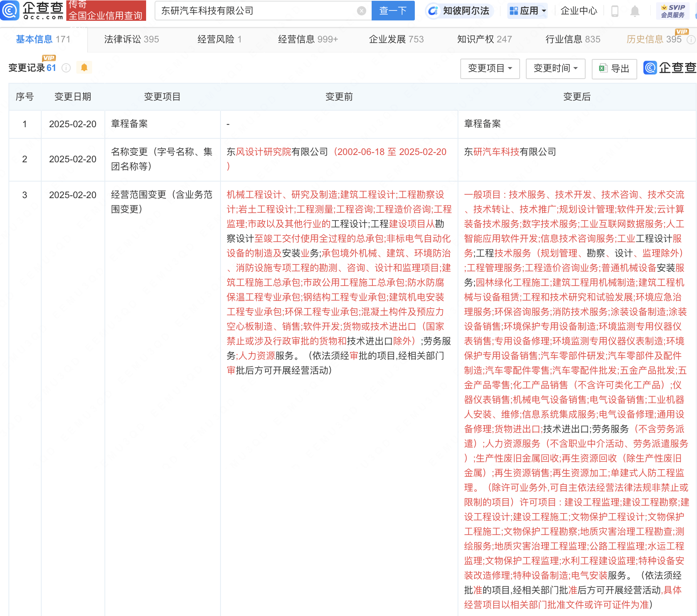Switch to 法律诉讼 tab
Viewport: 697px width, 616px height.
131,39
